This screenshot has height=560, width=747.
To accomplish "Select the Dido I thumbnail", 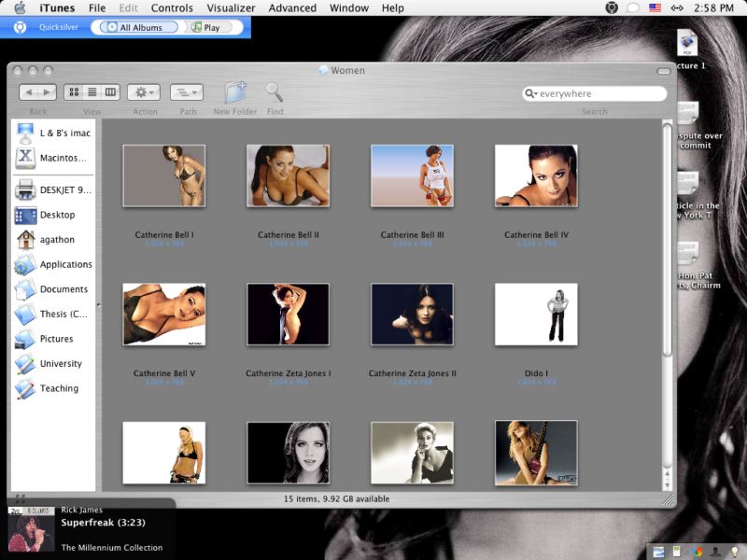I will point(536,315).
